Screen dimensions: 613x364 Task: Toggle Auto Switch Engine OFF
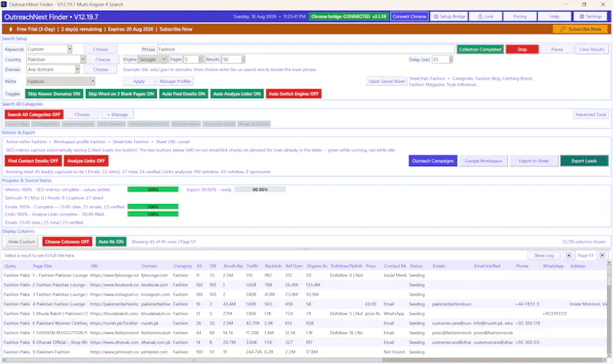(293, 93)
